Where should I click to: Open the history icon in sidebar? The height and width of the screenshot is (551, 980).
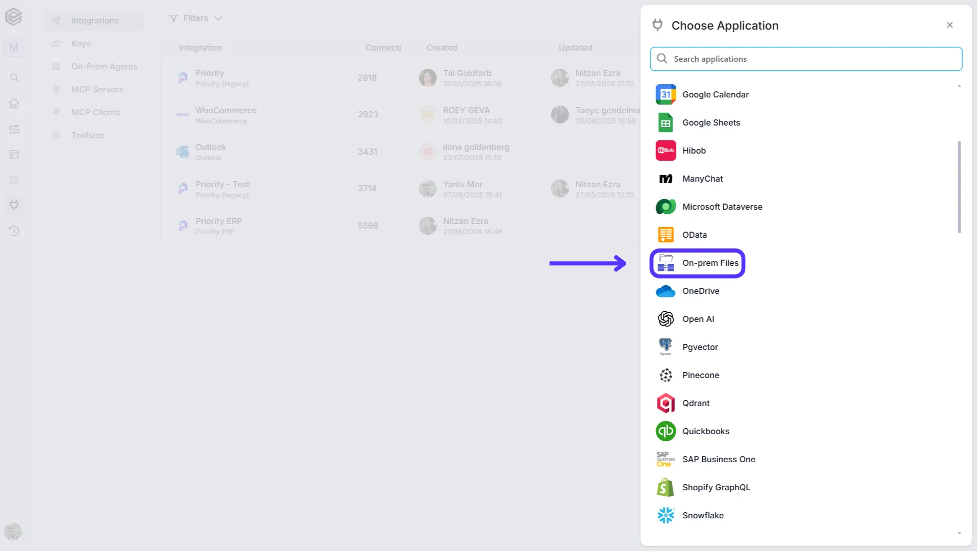point(14,231)
